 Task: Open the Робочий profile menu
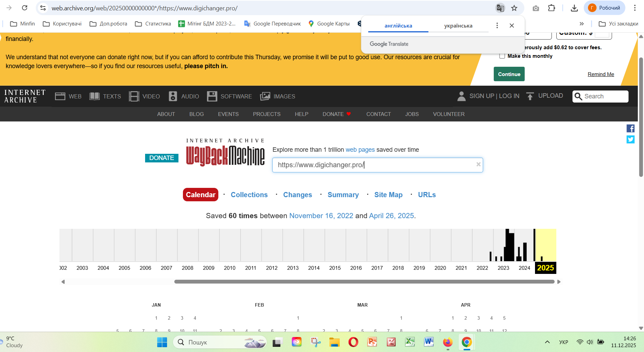tap(604, 8)
